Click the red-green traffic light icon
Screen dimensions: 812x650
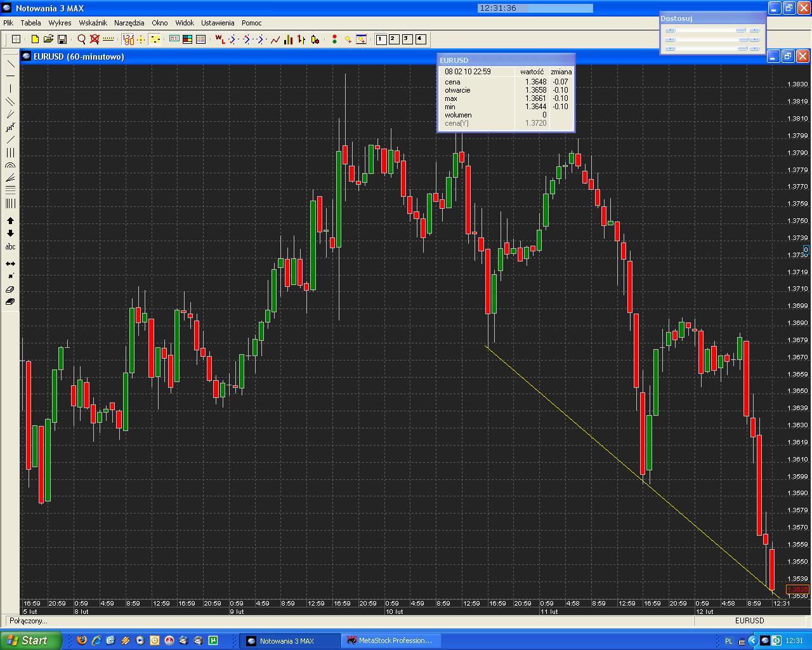[334, 39]
